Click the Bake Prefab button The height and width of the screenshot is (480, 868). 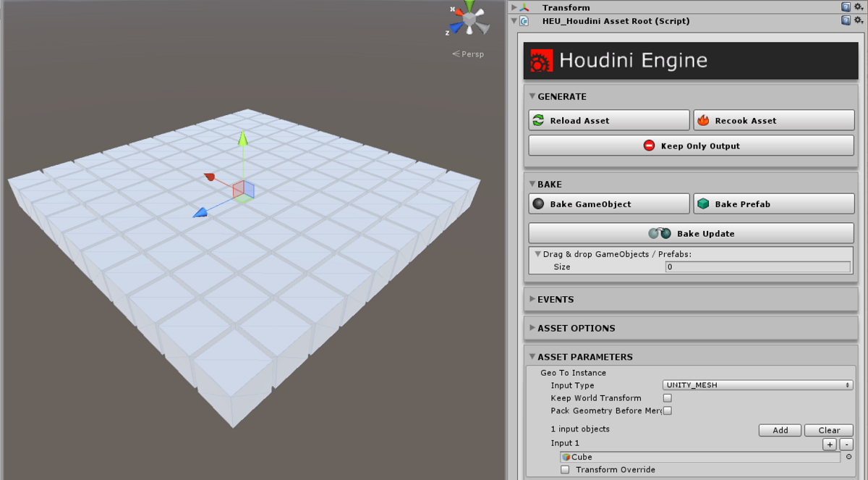point(773,204)
